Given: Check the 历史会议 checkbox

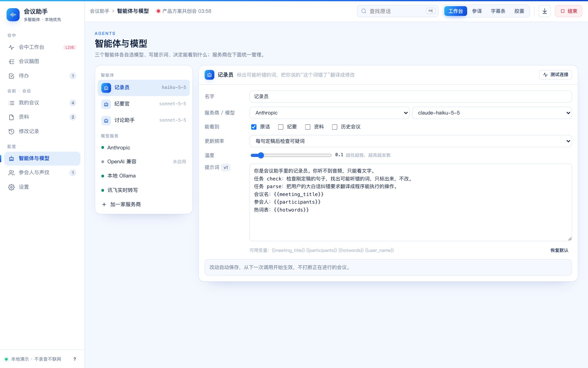Looking at the screenshot, I should coord(335,127).
